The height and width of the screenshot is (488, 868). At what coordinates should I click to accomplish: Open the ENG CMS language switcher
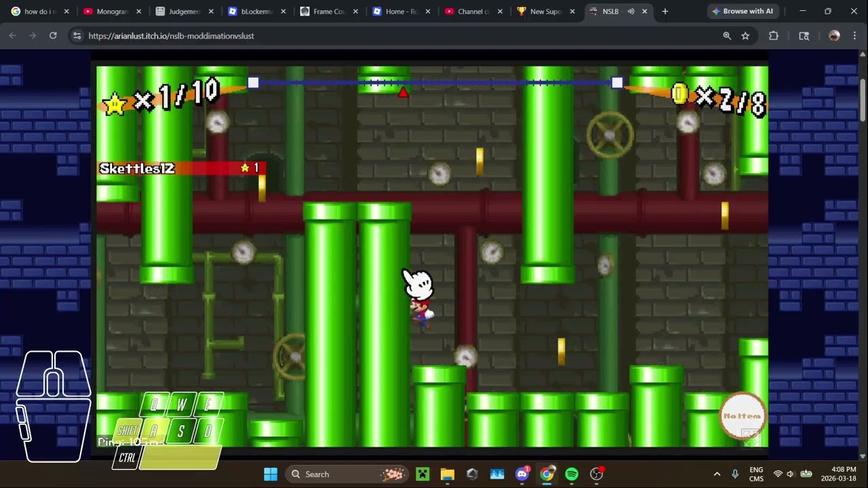tap(756, 474)
